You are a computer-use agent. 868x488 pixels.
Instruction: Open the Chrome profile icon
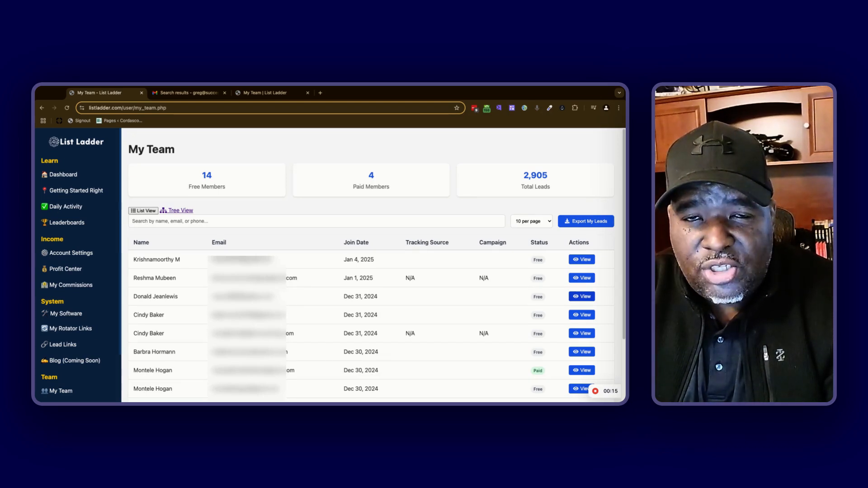pos(606,108)
